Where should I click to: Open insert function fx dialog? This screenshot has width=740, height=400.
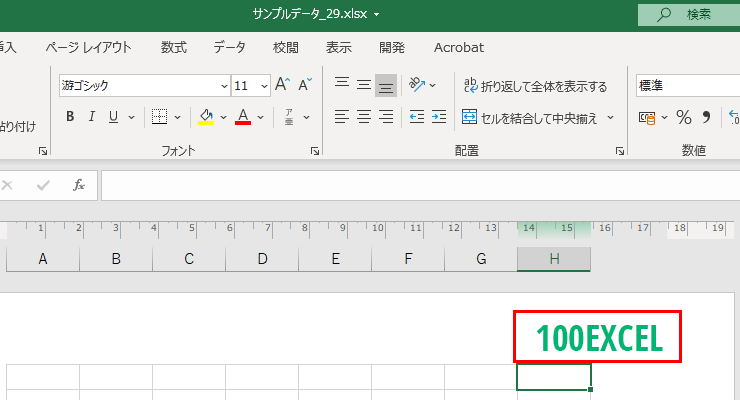tap(79, 185)
